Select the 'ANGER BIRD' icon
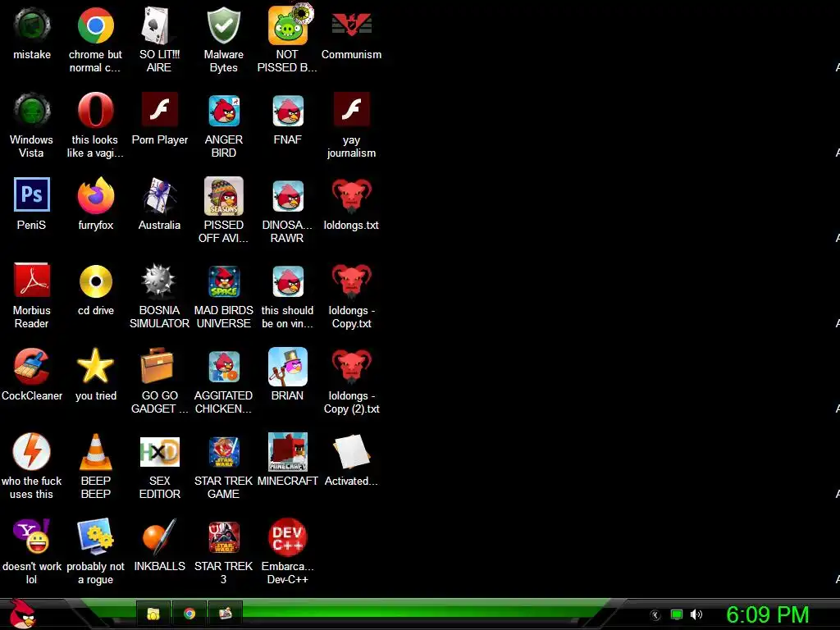 [223, 111]
